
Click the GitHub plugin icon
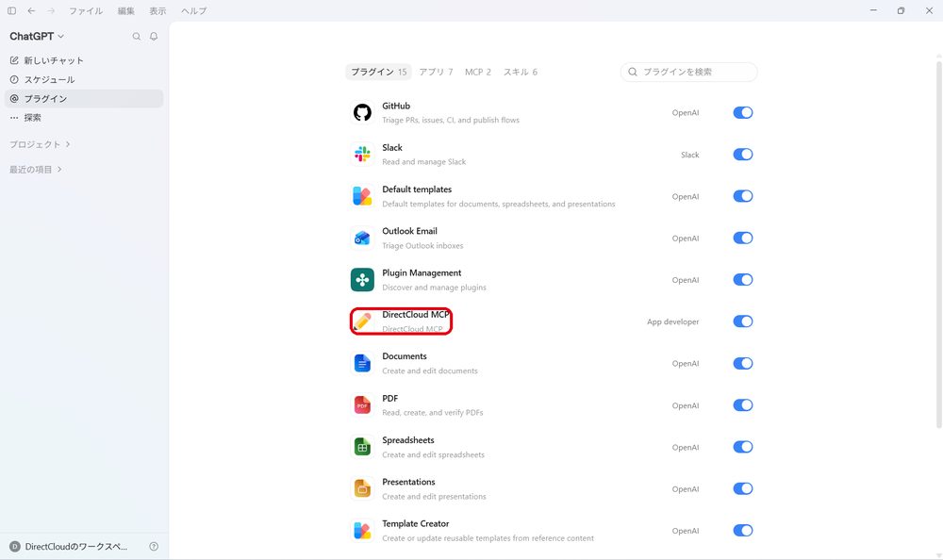(362, 112)
